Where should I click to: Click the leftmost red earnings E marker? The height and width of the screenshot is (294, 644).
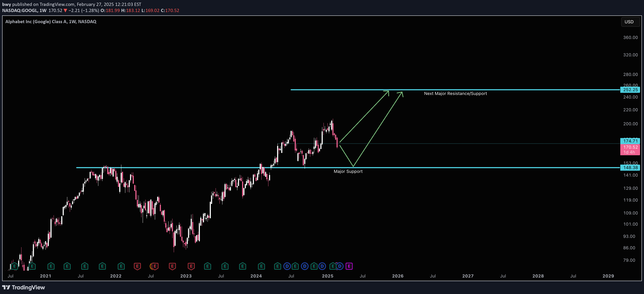137,266
